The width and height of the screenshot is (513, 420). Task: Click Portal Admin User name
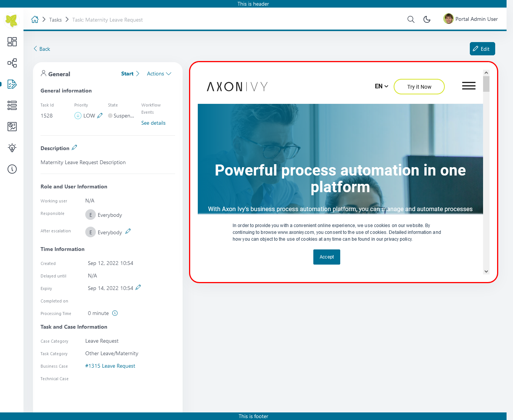pos(477,19)
